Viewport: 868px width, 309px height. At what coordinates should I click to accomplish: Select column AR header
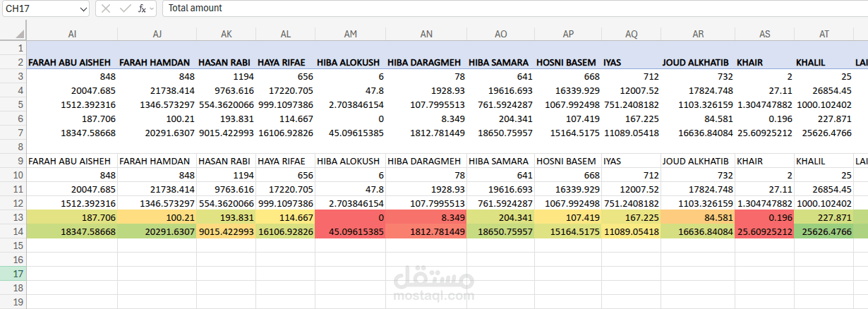[698, 34]
